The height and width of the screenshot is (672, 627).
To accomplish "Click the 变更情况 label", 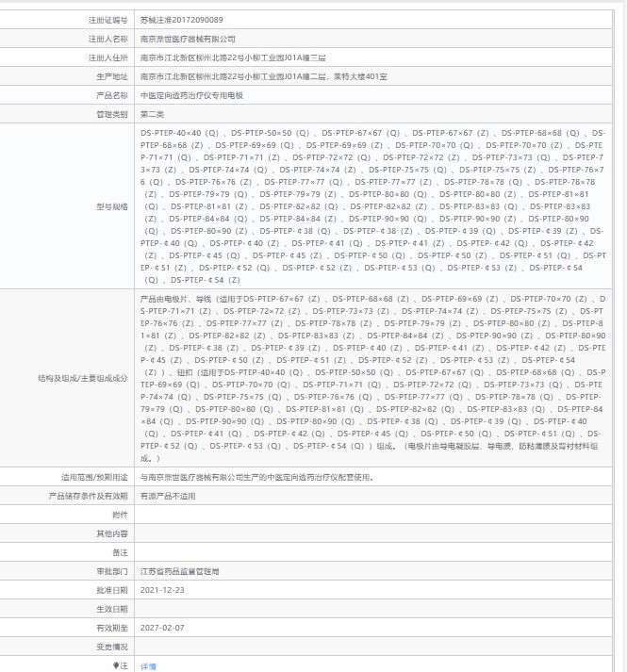I will (112, 647).
